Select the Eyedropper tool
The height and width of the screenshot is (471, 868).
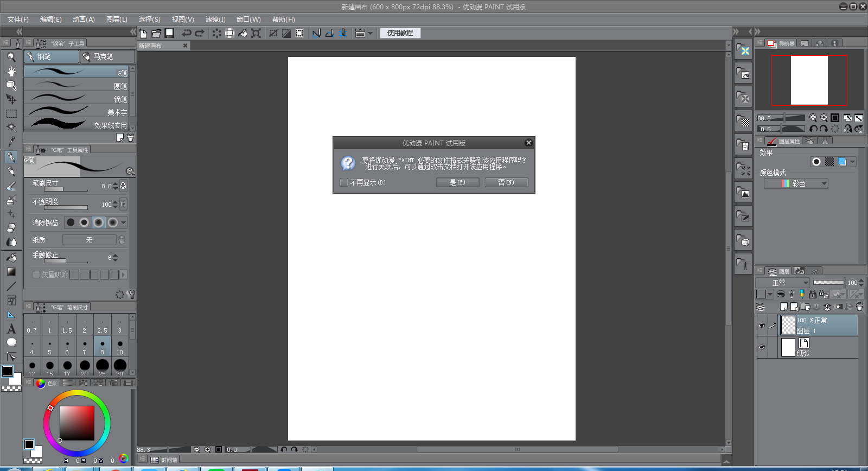click(11, 142)
